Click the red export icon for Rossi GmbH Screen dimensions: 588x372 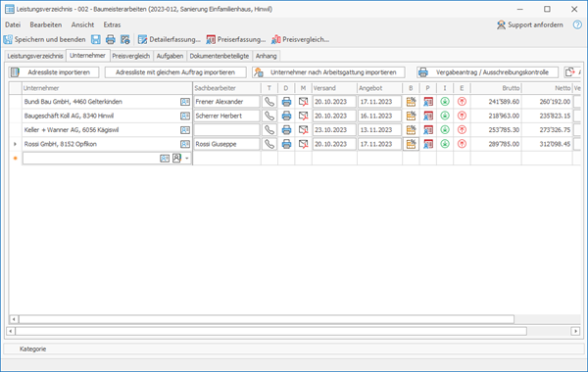click(462, 144)
